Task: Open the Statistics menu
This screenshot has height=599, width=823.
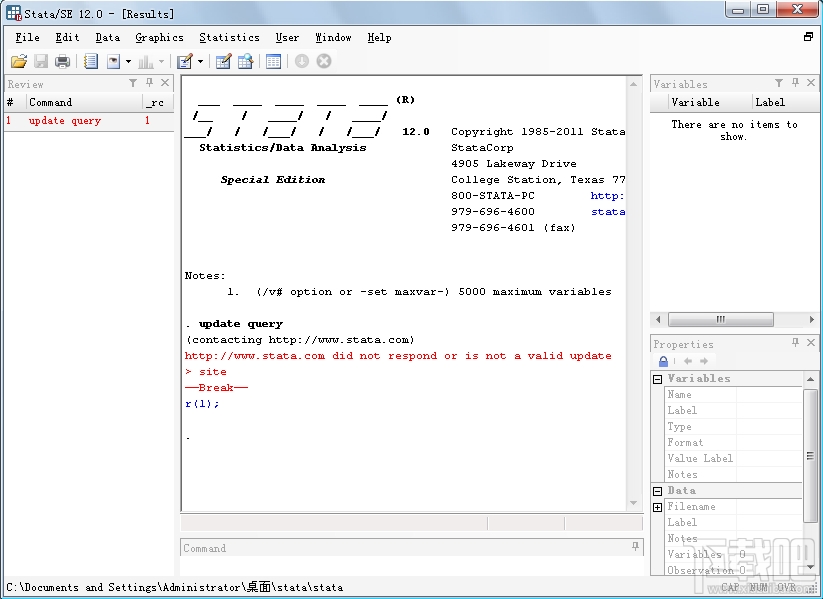Action: coord(229,37)
